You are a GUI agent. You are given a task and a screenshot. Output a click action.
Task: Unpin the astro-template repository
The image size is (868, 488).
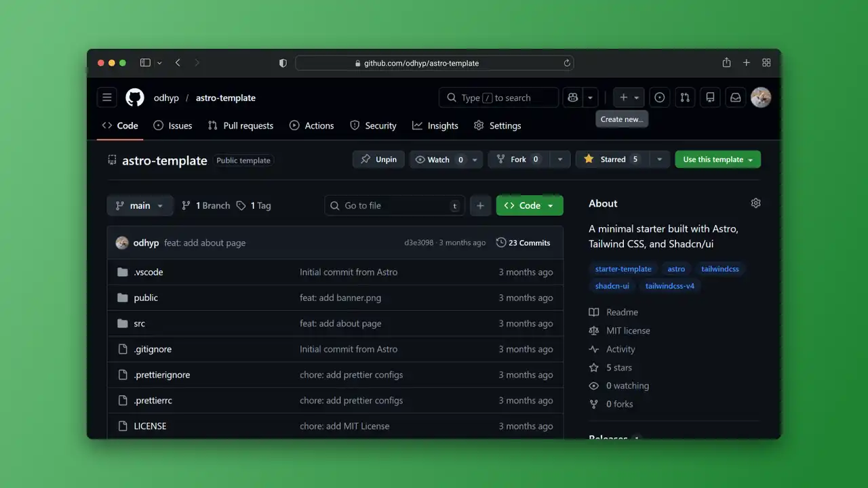[378, 159]
